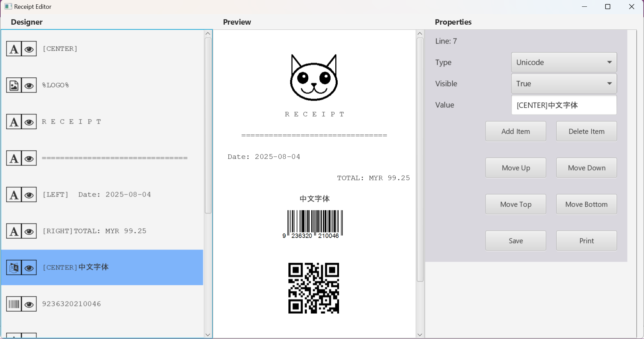Hide the RECEIPT line using its eye toggle
The height and width of the screenshot is (339, 644).
point(29,122)
